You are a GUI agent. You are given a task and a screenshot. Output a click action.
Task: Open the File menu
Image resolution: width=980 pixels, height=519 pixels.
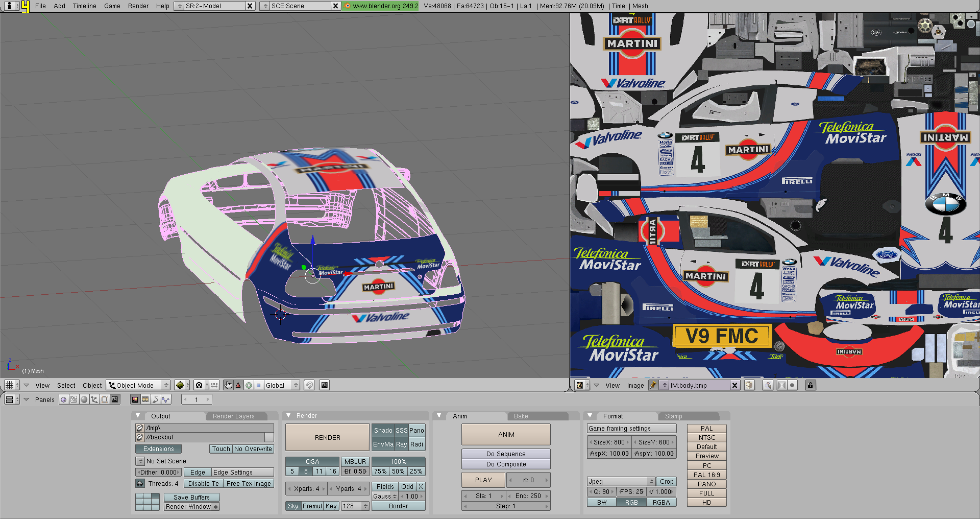coord(40,6)
